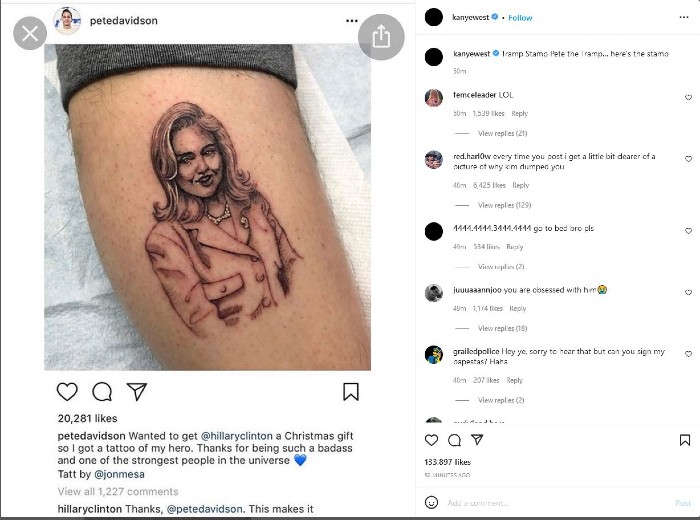Click the comment bubble under the tattoo photo
Viewport: 700px width, 520px height.
[102, 392]
